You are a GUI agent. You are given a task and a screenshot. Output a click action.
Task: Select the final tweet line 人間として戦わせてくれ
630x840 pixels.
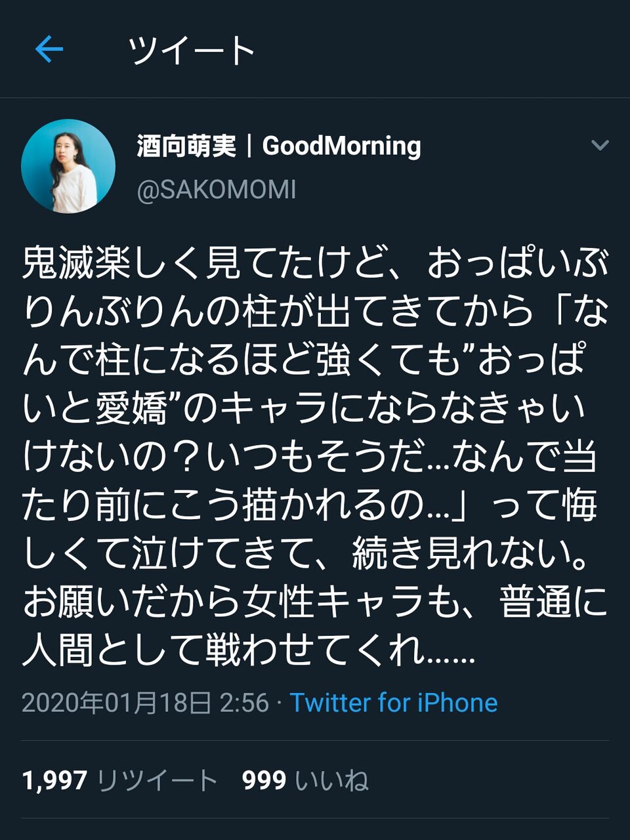(248, 652)
